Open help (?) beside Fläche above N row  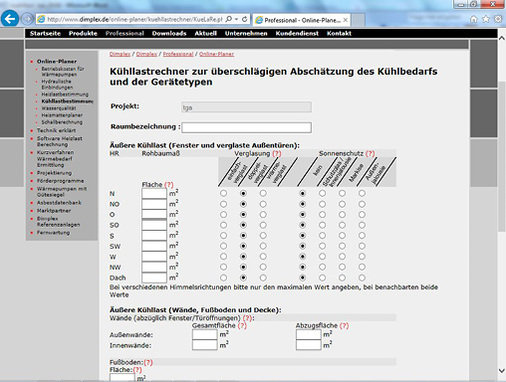169,184
